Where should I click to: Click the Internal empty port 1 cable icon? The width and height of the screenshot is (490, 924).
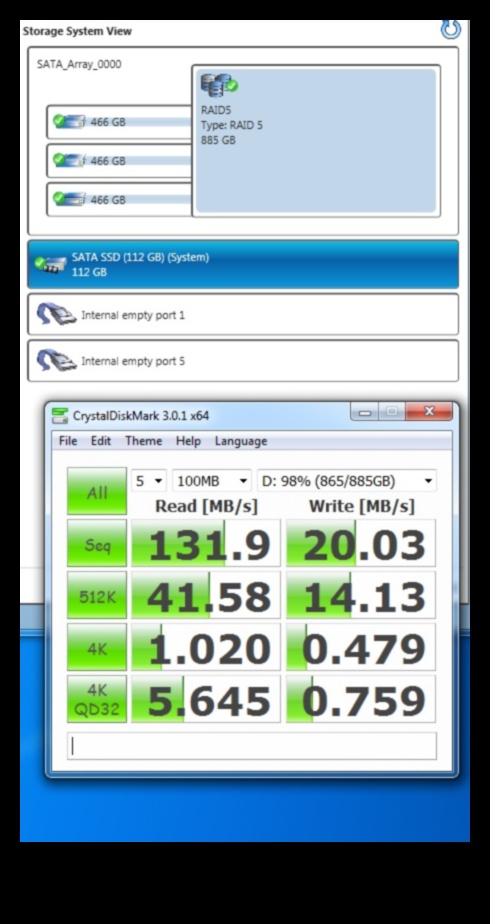[x=56, y=315]
